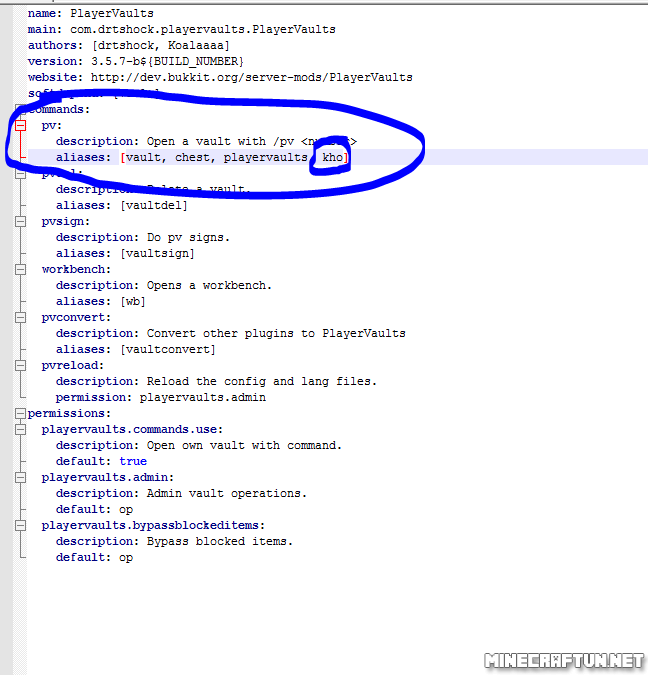Open the dev.bukkit.org website URL
648x675 pixels.
coord(251,77)
